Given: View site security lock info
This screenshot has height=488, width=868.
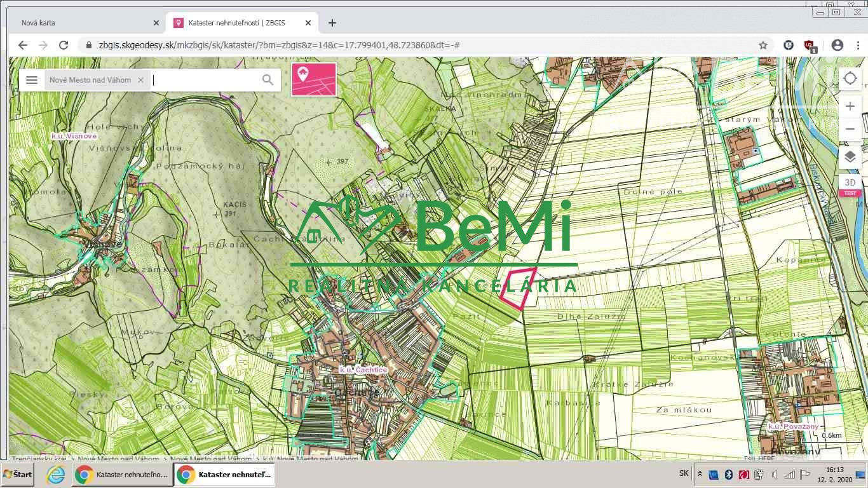Looking at the screenshot, I should [x=89, y=45].
